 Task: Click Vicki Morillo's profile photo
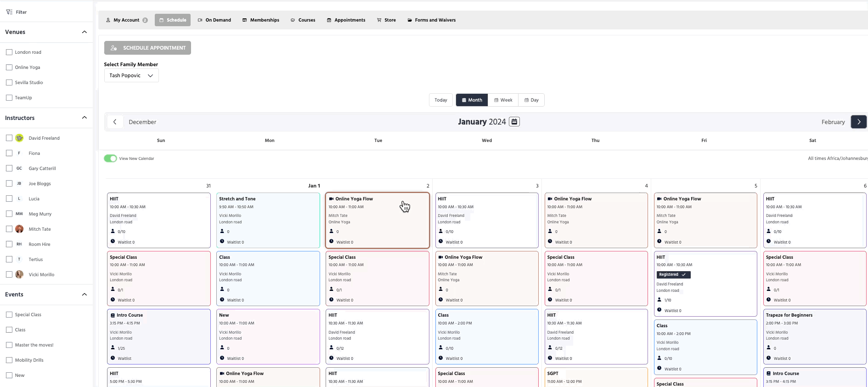[19, 274]
